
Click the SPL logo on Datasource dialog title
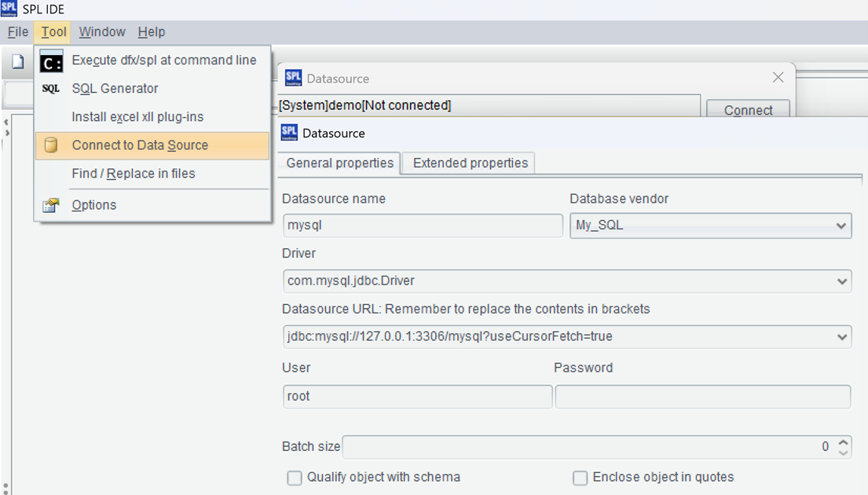click(289, 133)
